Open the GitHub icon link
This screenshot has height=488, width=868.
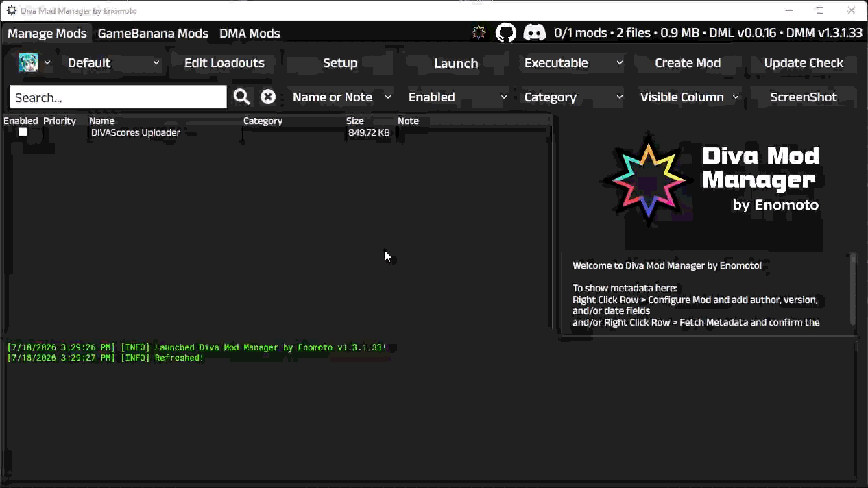pos(506,33)
